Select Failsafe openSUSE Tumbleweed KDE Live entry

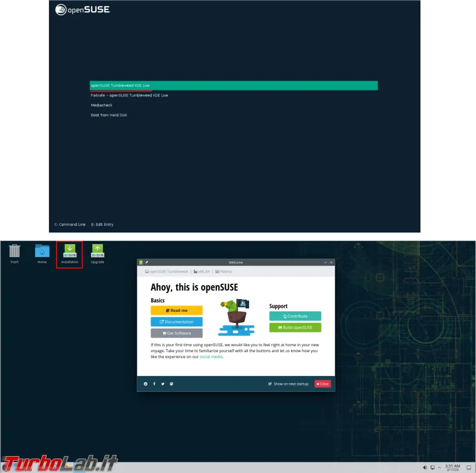click(129, 95)
